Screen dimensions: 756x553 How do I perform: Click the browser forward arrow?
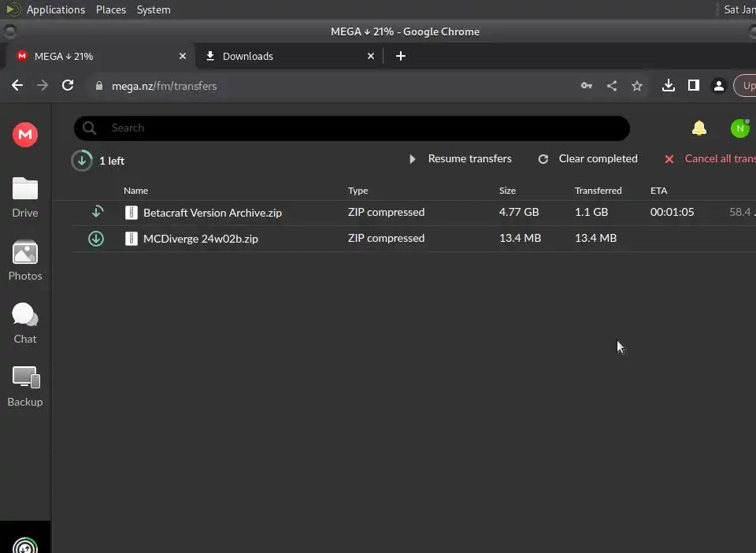coord(43,86)
